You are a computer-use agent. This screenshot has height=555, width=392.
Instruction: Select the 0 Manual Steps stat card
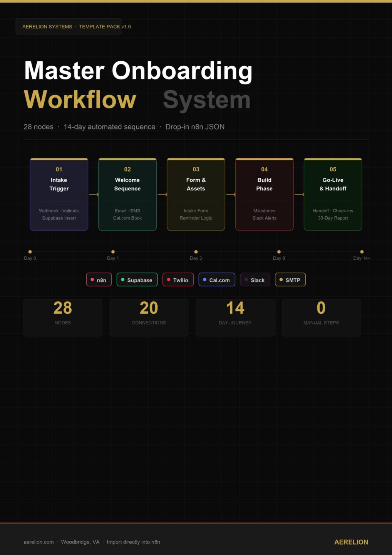[x=321, y=318]
